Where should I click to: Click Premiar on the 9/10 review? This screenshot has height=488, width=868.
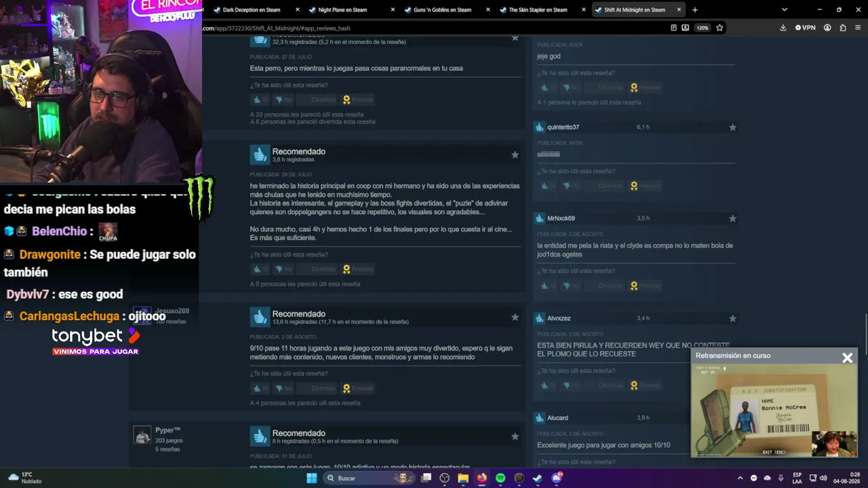[358, 388]
